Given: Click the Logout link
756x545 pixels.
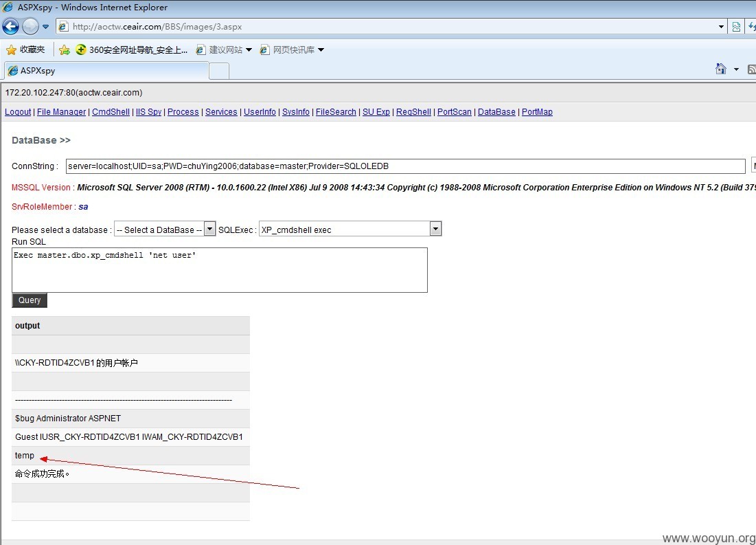Looking at the screenshot, I should click(x=18, y=112).
